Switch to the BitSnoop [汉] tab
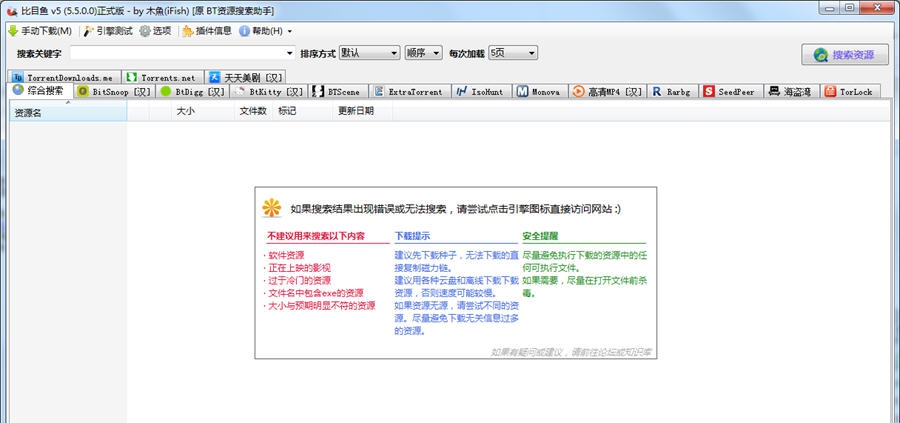Image resolution: width=900 pixels, height=423 pixels. point(114,91)
